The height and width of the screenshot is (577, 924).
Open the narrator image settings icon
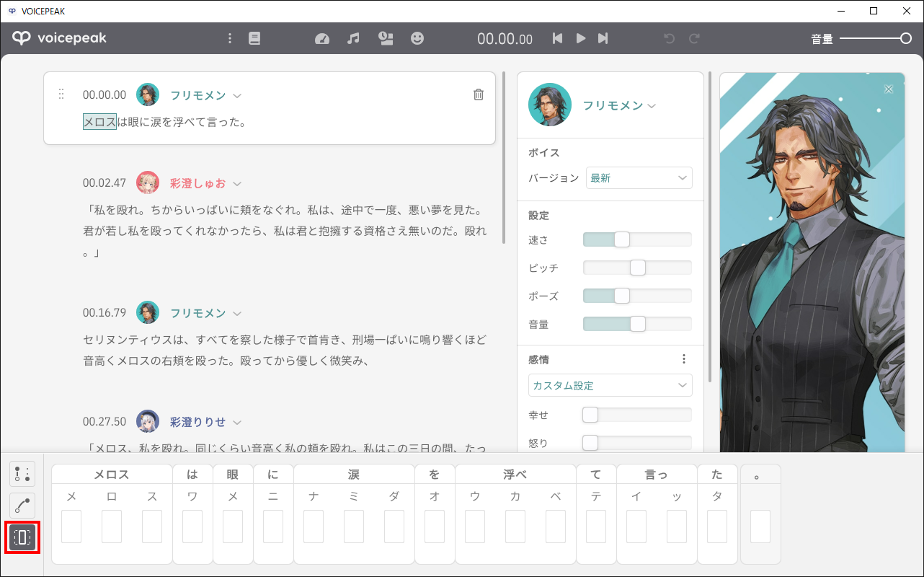click(x=386, y=38)
